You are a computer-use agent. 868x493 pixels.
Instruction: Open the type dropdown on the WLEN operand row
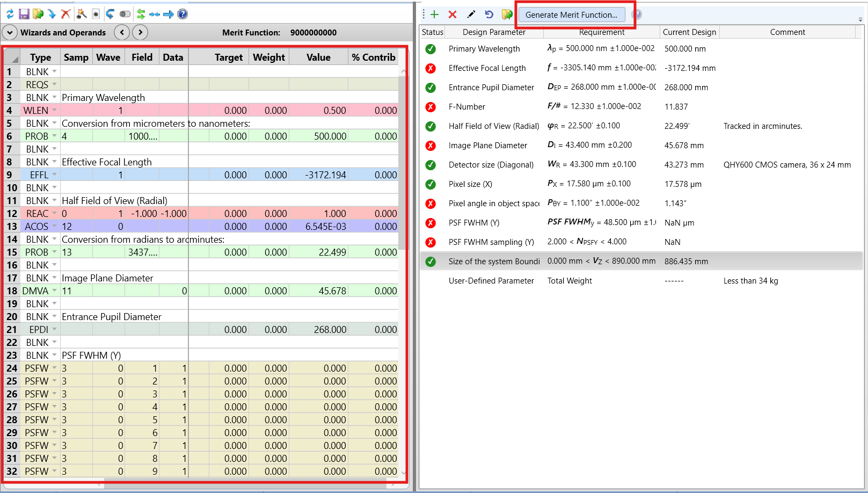[55, 110]
